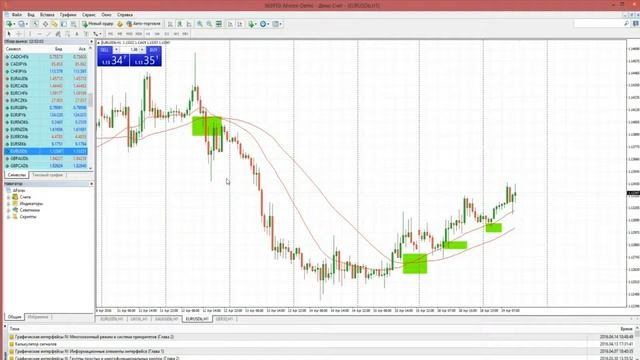Expand Скрипты node in Navigator
Viewport: 640px width, 360px height.
click(9, 217)
